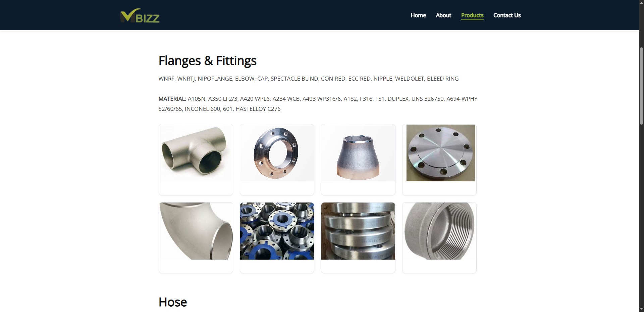Open the threaded cap fitting image
The height and width of the screenshot is (312, 644).
tap(439, 231)
